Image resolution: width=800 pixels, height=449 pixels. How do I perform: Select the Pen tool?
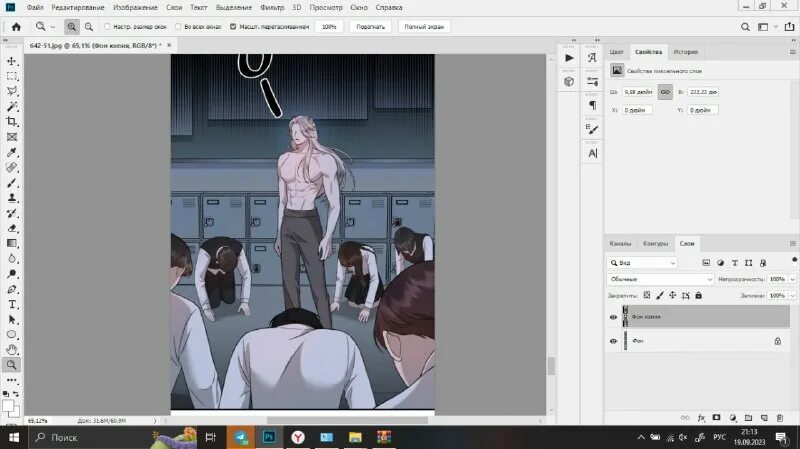point(12,289)
